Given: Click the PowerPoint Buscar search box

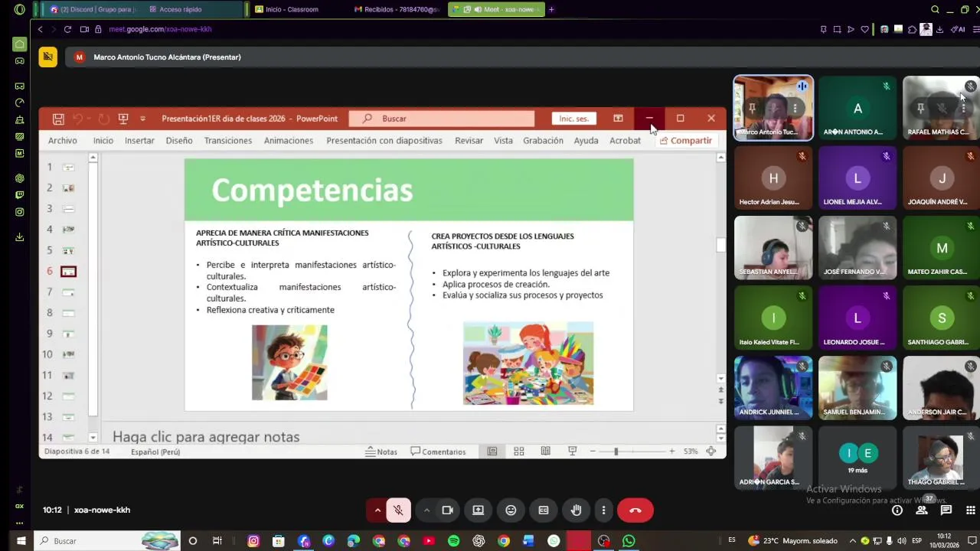Looking at the screenshot, I should pyautogui.click(x=442, y=119).
